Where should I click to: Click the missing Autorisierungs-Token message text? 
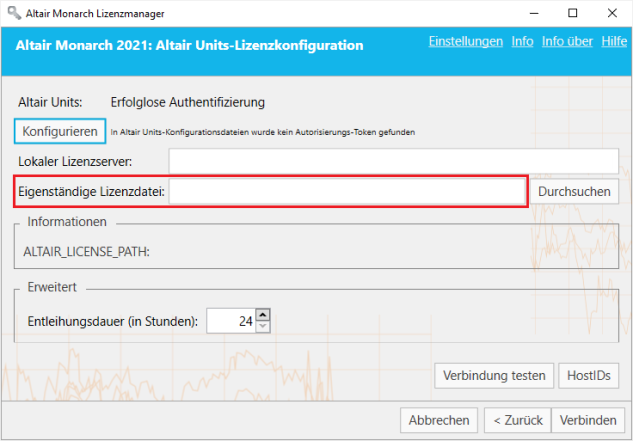263,132
